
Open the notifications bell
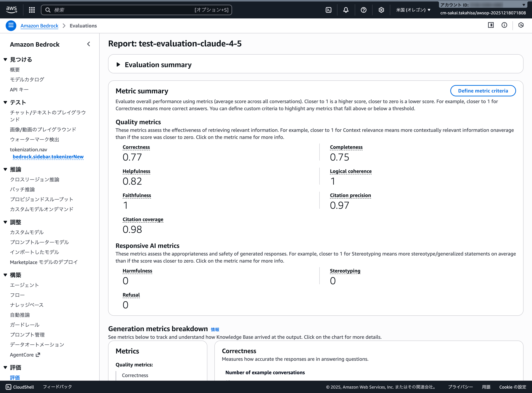point(346,10)
